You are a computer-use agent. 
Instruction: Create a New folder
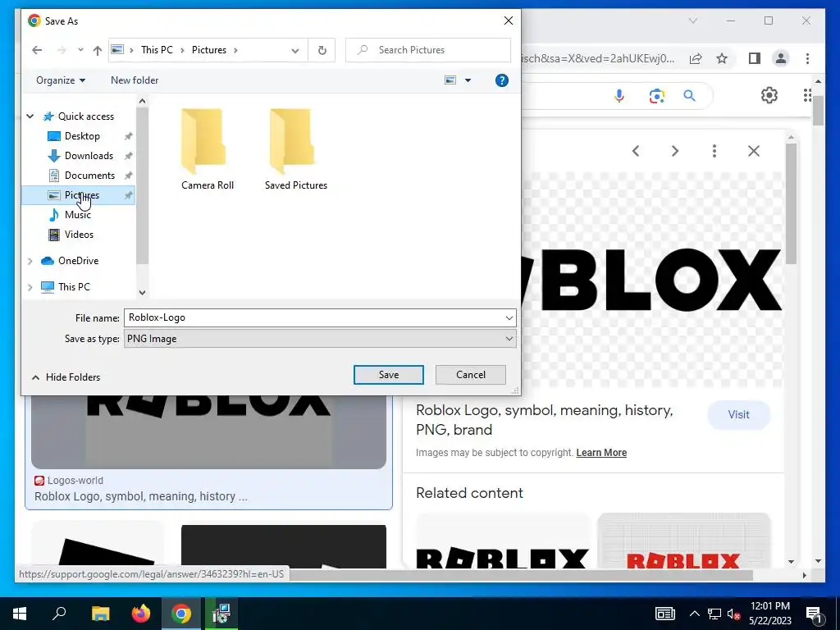pos(135,80)
